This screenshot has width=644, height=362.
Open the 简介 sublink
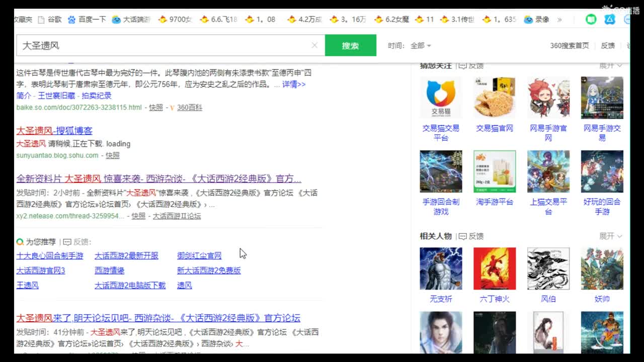(24, 96)
